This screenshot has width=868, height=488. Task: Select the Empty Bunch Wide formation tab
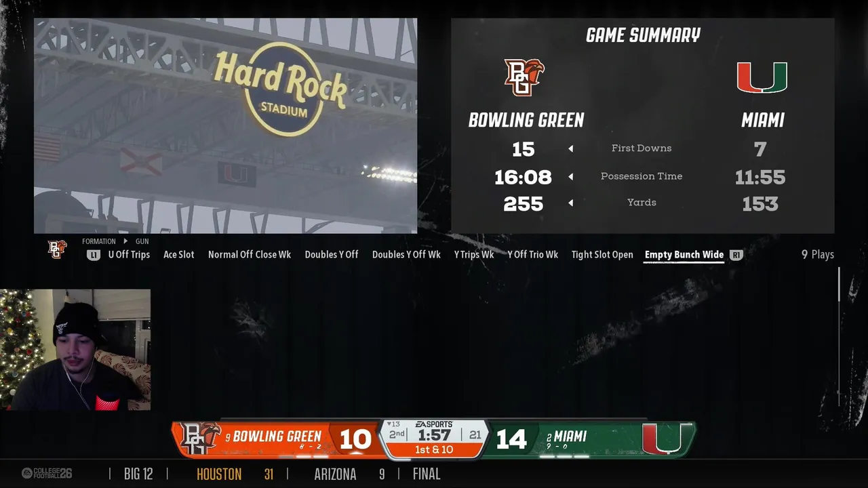pyautogui.click(x=684, y=255)
